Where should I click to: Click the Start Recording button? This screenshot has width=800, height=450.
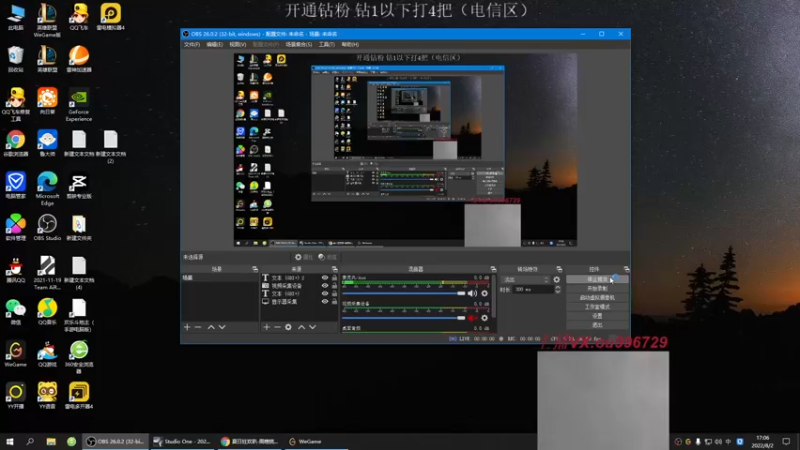597,288
